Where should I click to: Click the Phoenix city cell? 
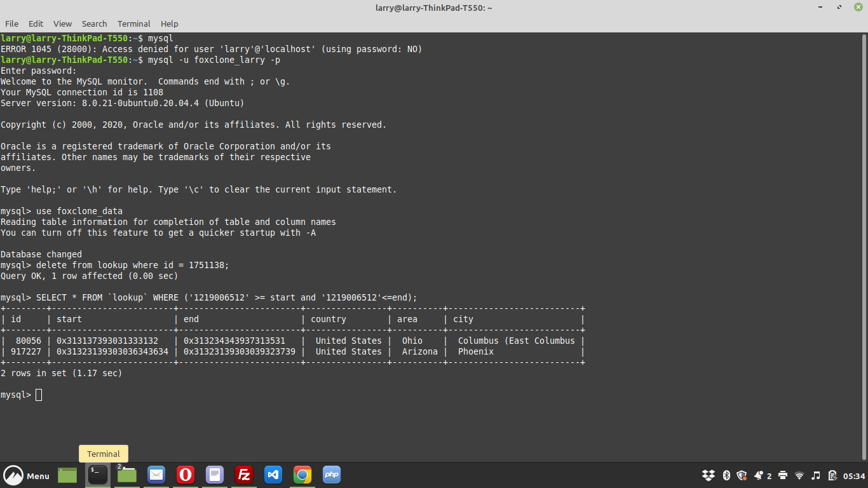pos(476,351)
